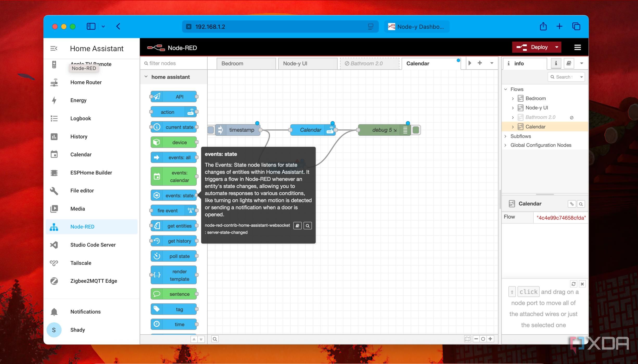Refresh the tip in the tips box
The height and width of the screenshot is (364, 638).
point(573,284)
